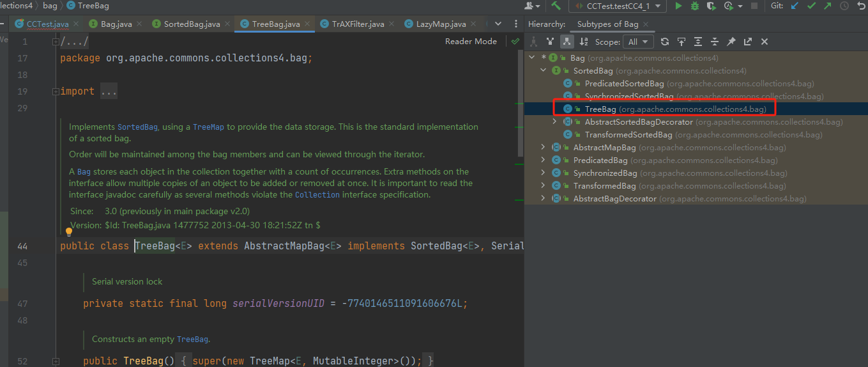Click Autoscroll to Source icon
The width and height of the screenshot is (868, 367).
click(681, 42)
